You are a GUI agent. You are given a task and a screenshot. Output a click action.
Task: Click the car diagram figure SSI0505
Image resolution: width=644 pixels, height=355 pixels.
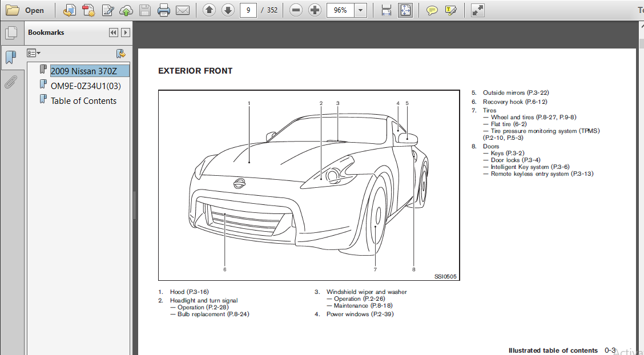309,185
